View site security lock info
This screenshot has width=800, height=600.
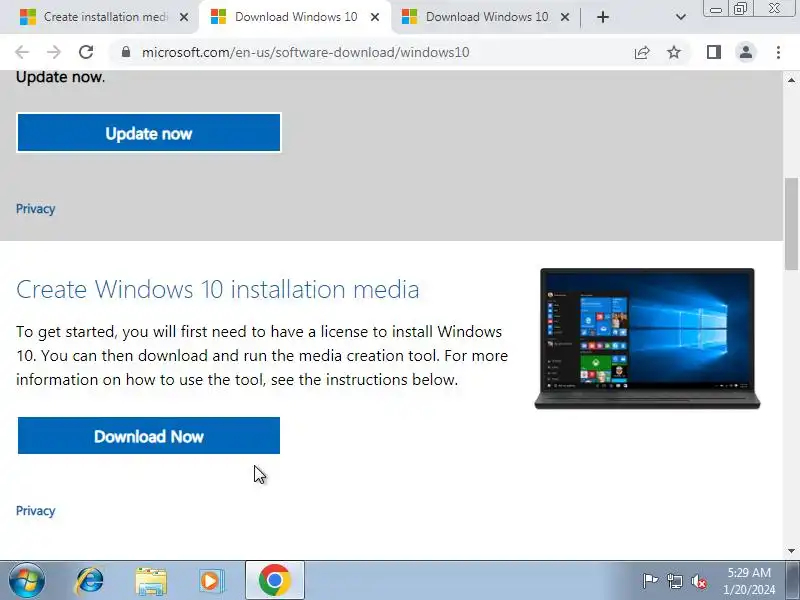(x=126, y=52)
